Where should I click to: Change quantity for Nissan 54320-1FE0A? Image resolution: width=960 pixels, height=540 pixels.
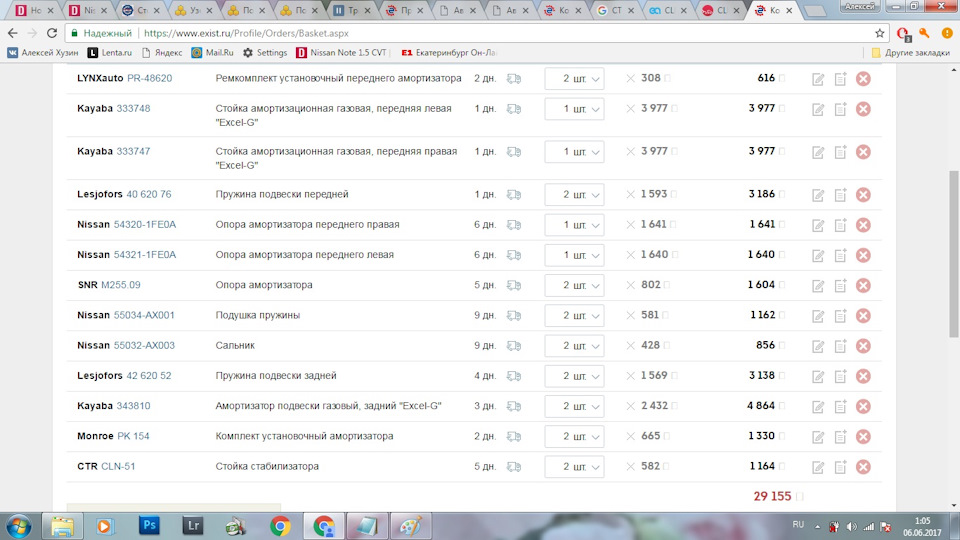point(574,225)
